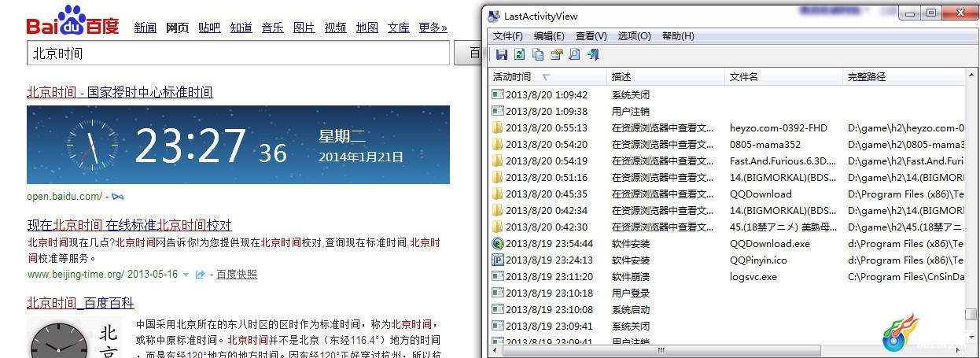Click icon of 2013/8/19 23:10:18 row
This screenshot has height=358, width=980.
click(497, 293)
